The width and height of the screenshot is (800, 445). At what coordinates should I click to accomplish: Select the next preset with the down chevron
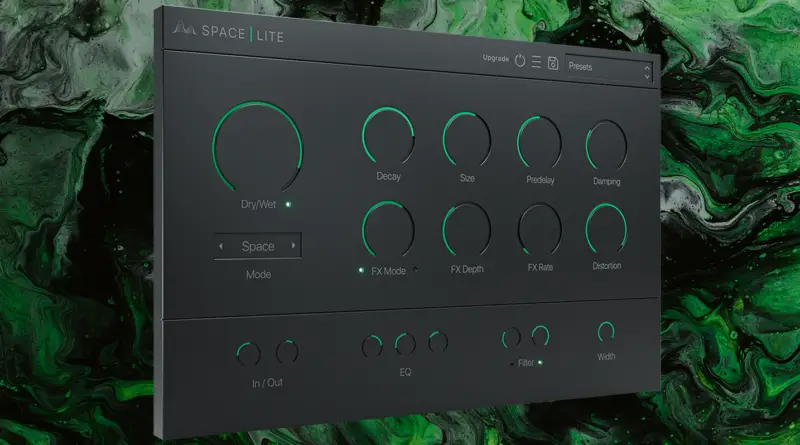(x=647, y=77)
